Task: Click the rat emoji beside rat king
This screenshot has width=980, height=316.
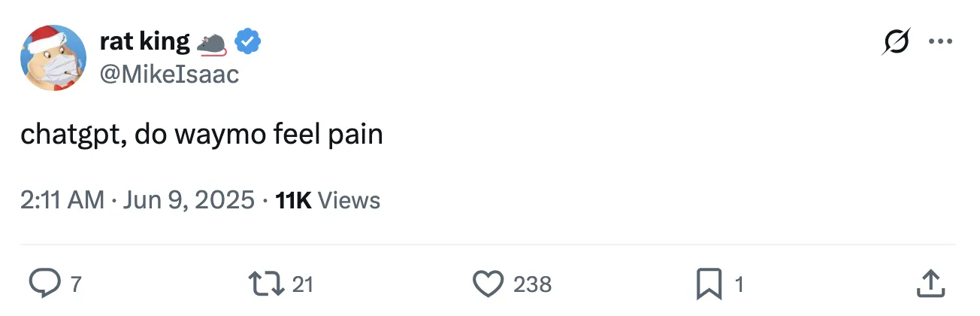Action: (211, 44)
